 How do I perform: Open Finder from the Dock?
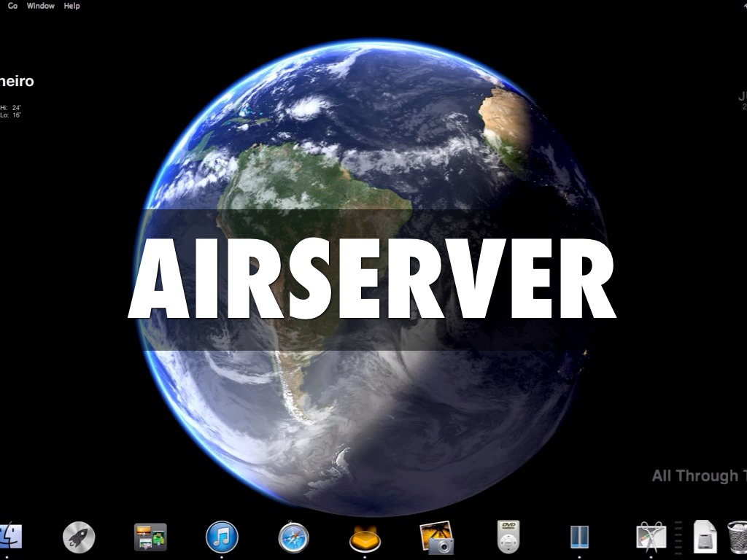(10, 537)
